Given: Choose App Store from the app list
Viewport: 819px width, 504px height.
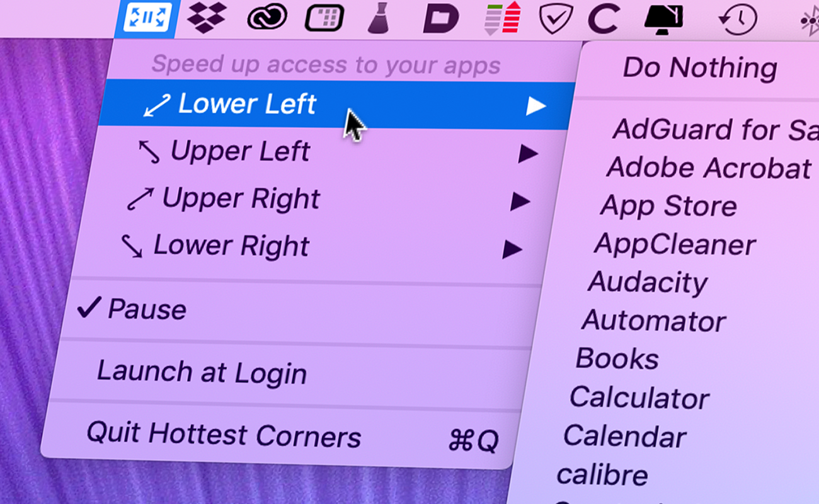Looking at the screenshot, I should click(668, 206).
